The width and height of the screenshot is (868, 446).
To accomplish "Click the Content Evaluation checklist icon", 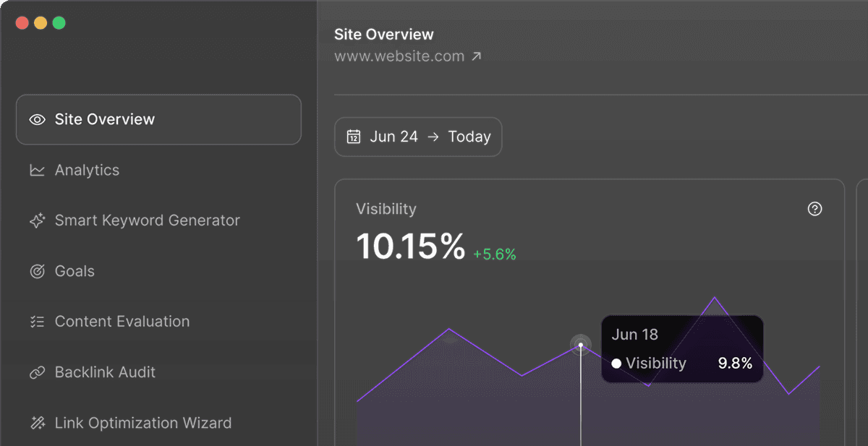I will 37,322.
